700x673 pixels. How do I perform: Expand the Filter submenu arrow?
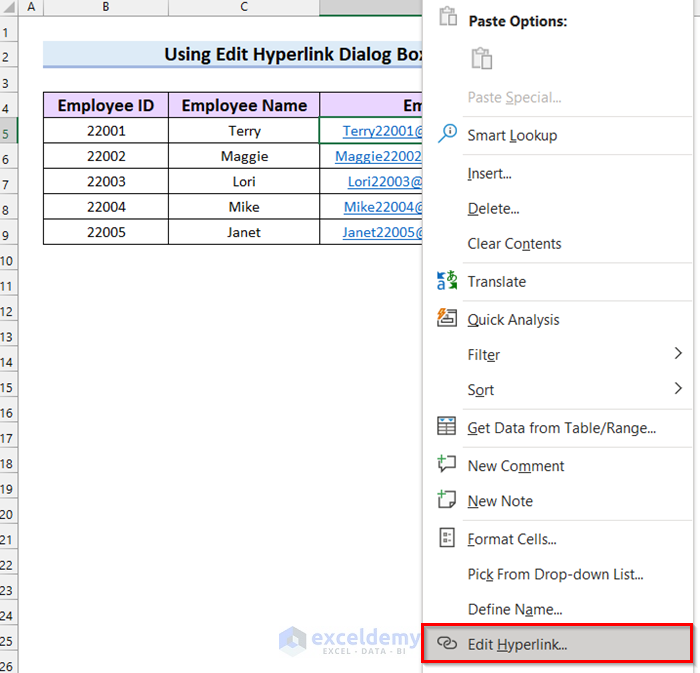pyautogui.click(x=678, y=353)
